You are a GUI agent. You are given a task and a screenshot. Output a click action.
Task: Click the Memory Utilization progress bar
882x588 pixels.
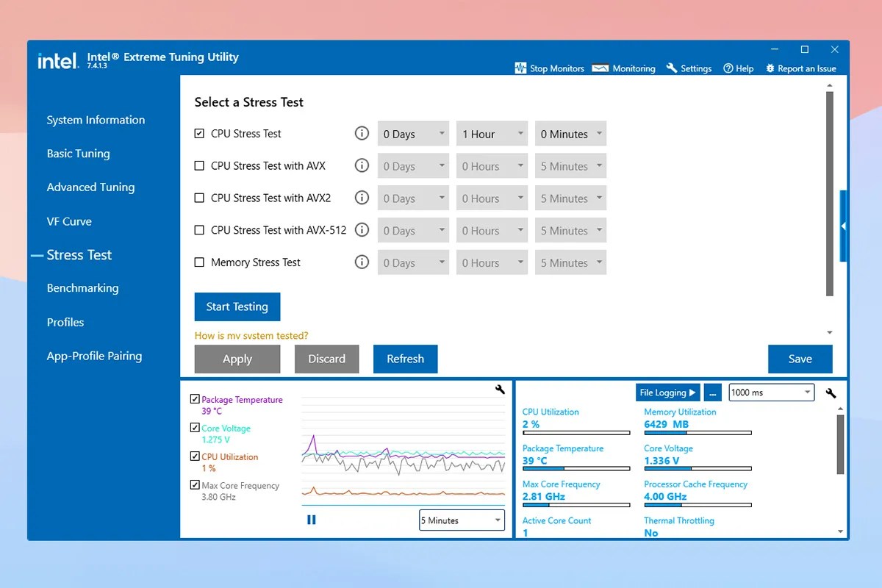pos(698,433)
